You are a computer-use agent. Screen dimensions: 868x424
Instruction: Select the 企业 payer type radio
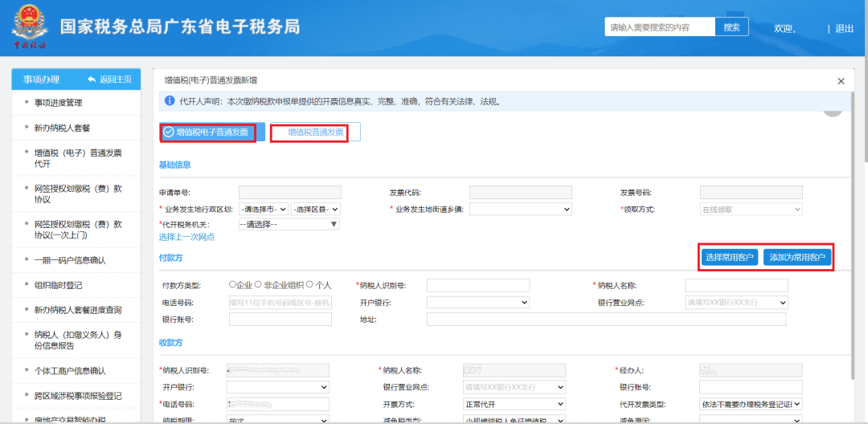pyautogui.click(x=232, y=285)
